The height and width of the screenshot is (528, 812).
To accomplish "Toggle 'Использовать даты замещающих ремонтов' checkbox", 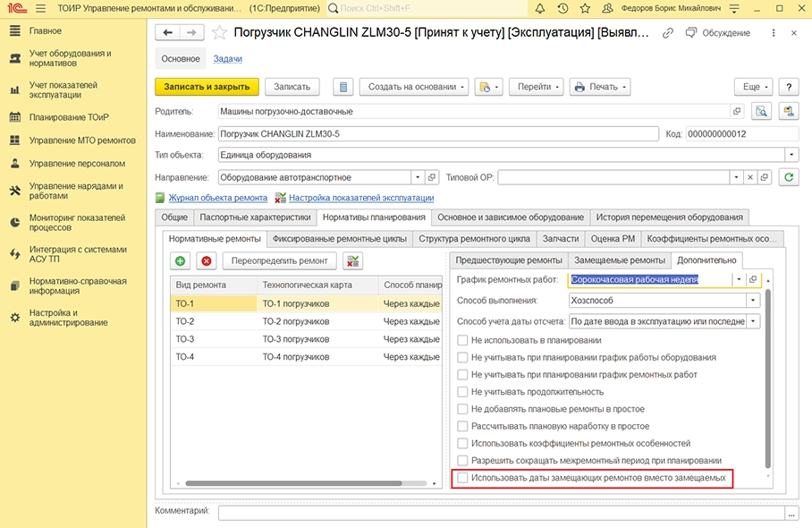I will tap(462, 479).
